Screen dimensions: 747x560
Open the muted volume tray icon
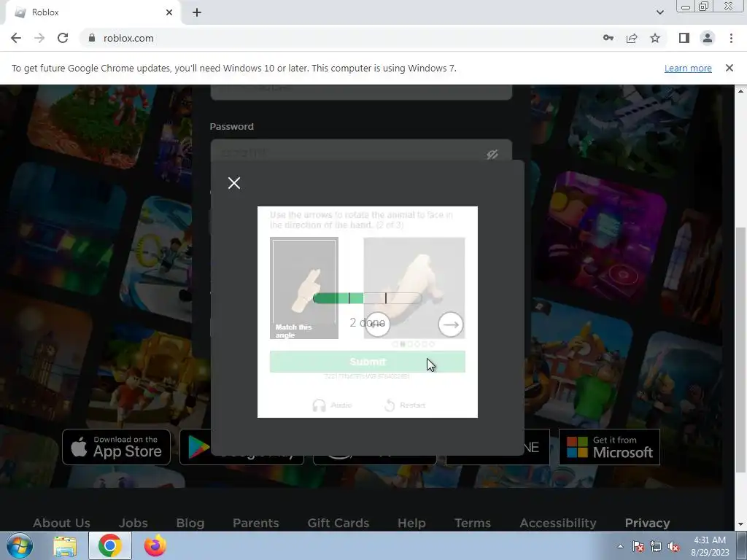pos(673,546)
